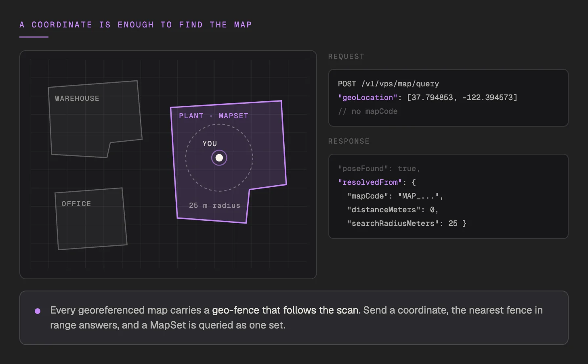Click the 'POST /v1/vps/map/query' line
This screenshot has height=364, width=588.
tap(388, 84)
